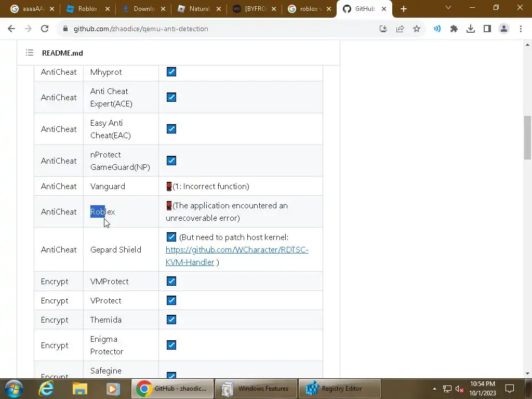
Task: Go forward using the browser forward arrow
Action: click(x=28, y=29)
